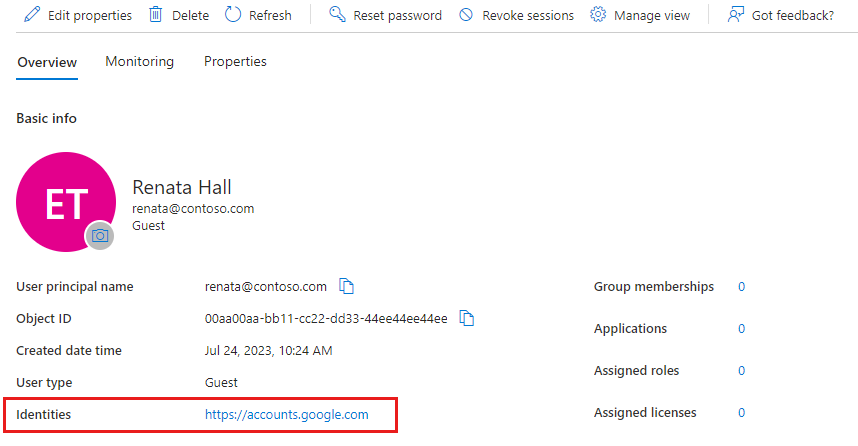This screenshot has height=446, width=858.
Task: View the Applications count link
Action: click(742, 329)
